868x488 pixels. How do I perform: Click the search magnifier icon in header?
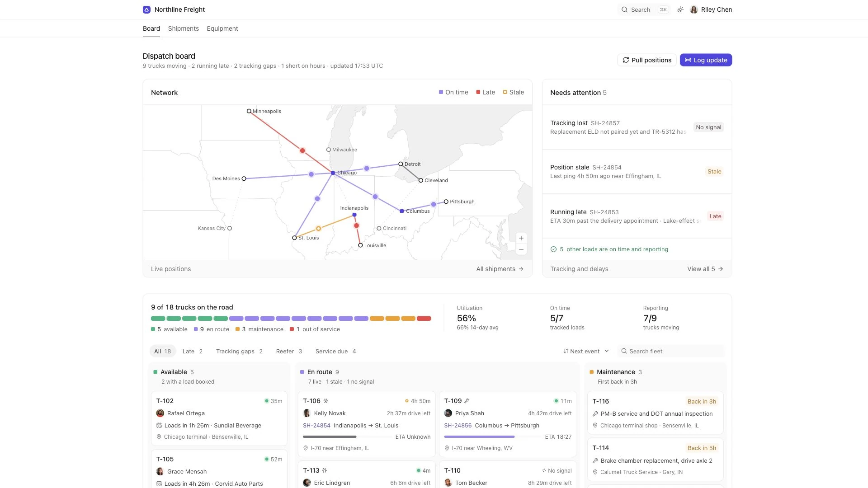(624, 9)
